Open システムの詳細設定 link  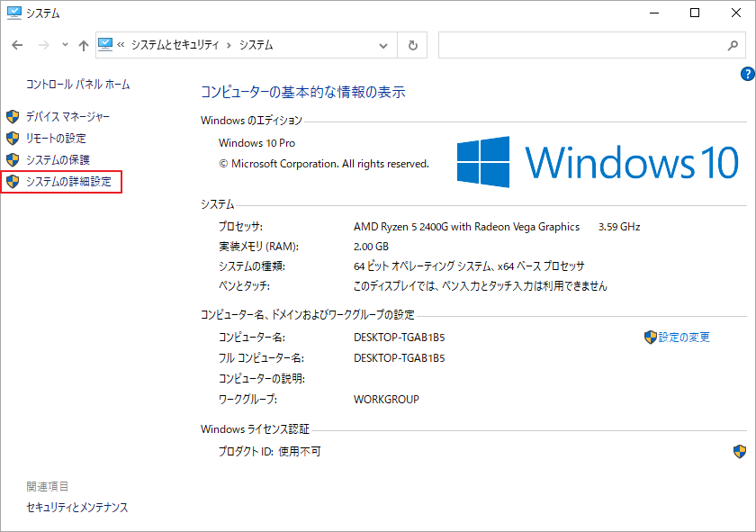[68, 182]
